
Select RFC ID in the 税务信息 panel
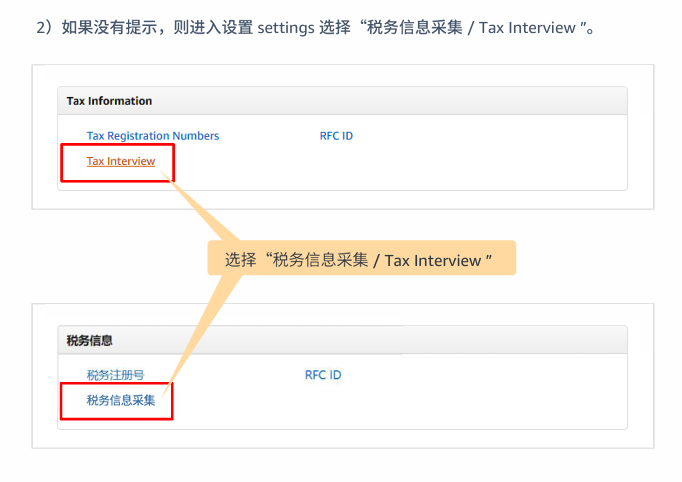(323, 375)
